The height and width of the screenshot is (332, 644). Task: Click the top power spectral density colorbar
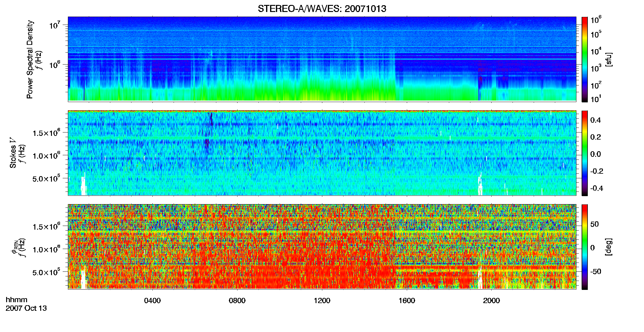[585, 59]
